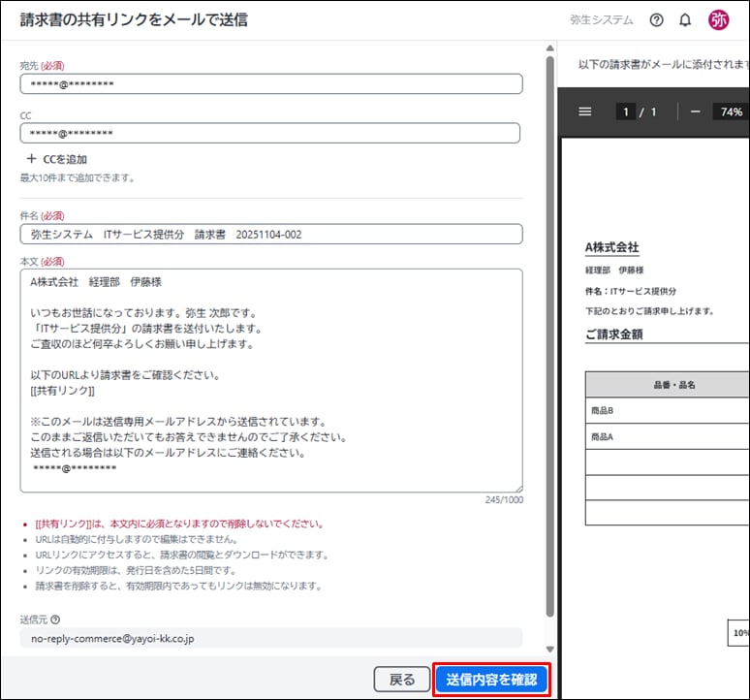Click the notification bell icon
Viewport: 750px width, 700px height.
tap(685, 20)
